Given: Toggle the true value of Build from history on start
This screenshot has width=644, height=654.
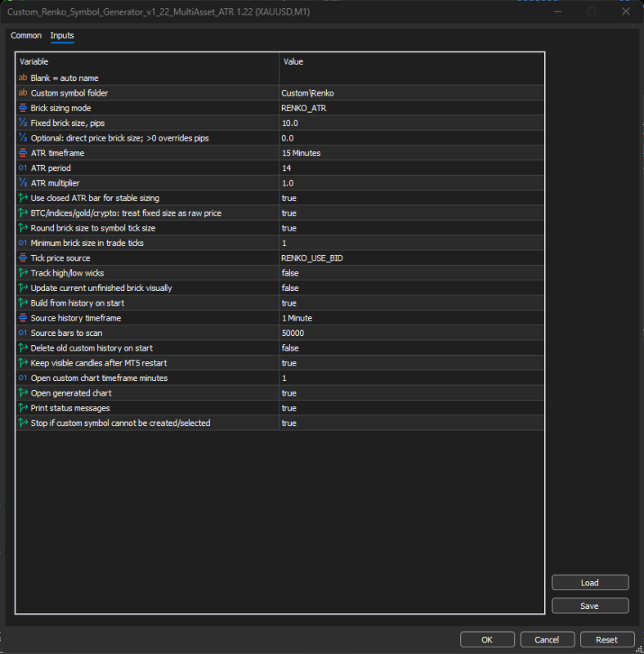Looking at the screenshot, I should [x=412, y=302].
